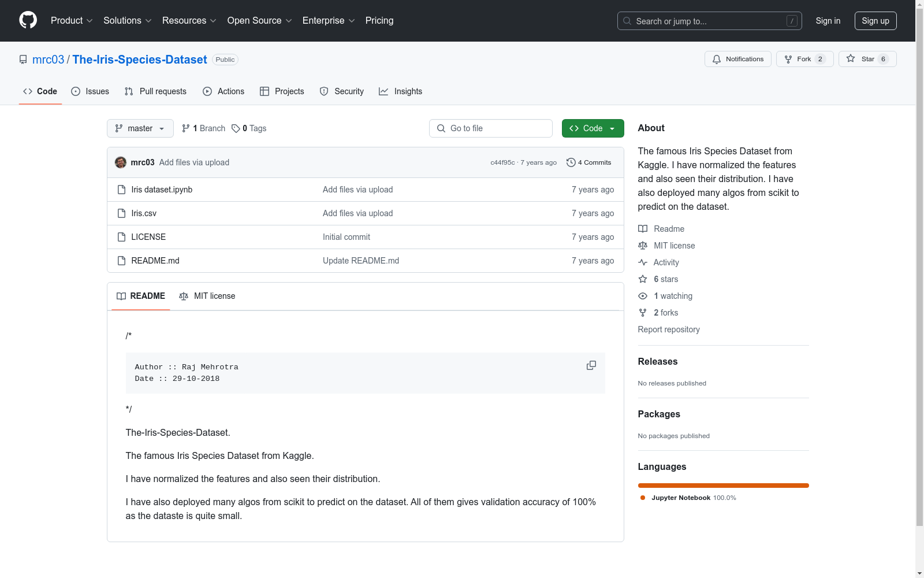
Task: Click the scale icon next to MIT license in About
Action: click(643, 246)
